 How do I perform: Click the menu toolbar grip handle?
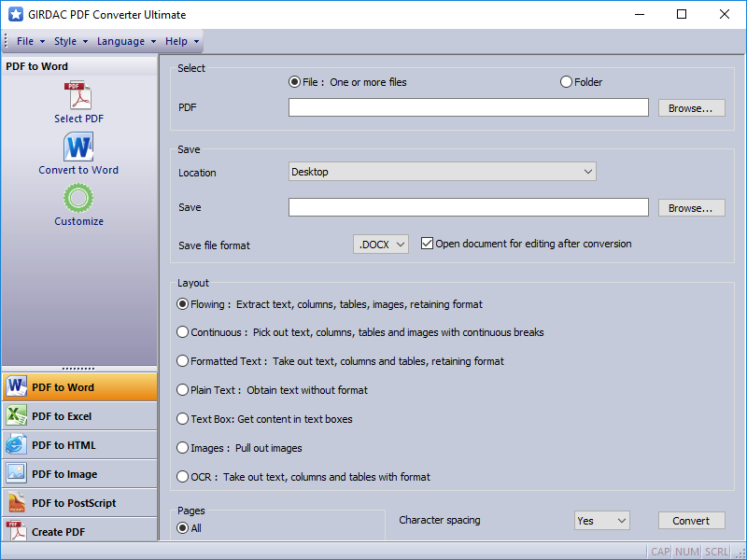6,41
